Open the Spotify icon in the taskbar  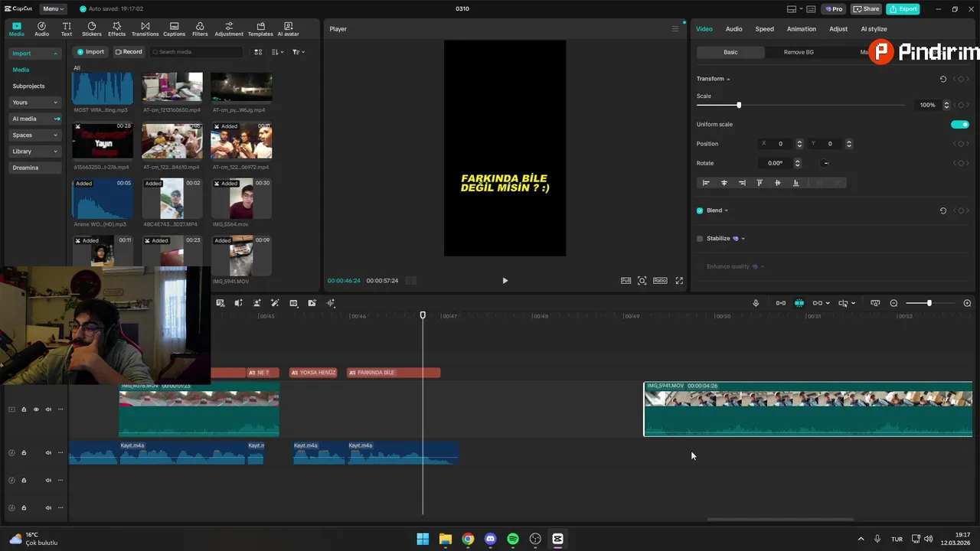pyautogui.click(x=513, y=539)
